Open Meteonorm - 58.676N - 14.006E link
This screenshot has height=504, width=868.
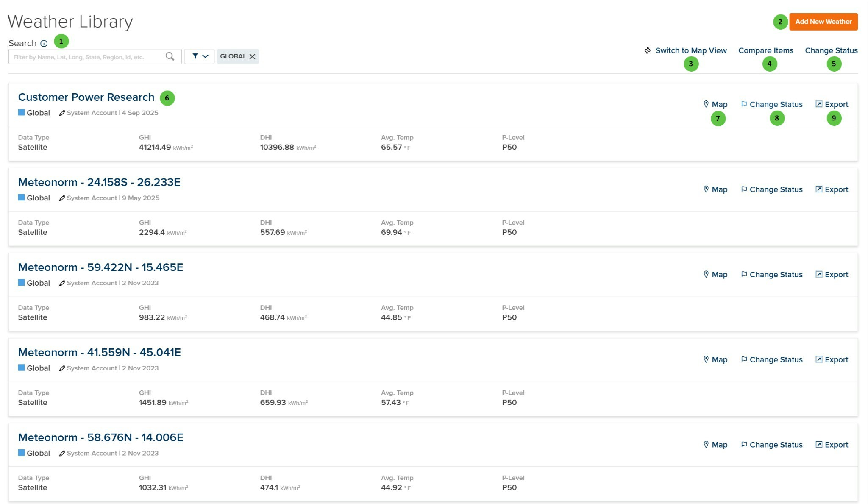click(x=100, y=437)
